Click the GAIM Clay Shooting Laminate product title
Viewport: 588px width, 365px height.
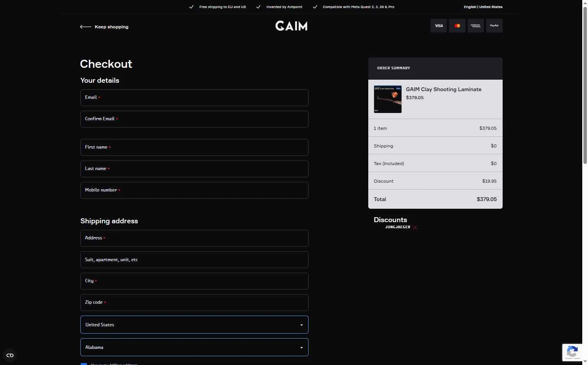pos(444,89)
